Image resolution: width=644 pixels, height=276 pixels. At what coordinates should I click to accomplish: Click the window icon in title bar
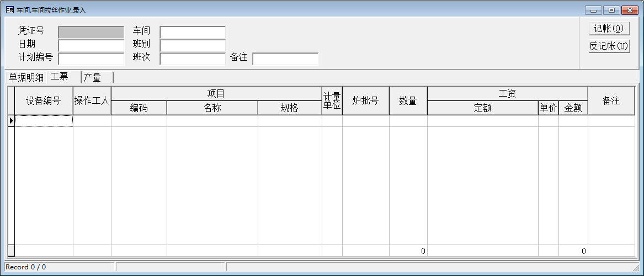[x=9, y=10]
